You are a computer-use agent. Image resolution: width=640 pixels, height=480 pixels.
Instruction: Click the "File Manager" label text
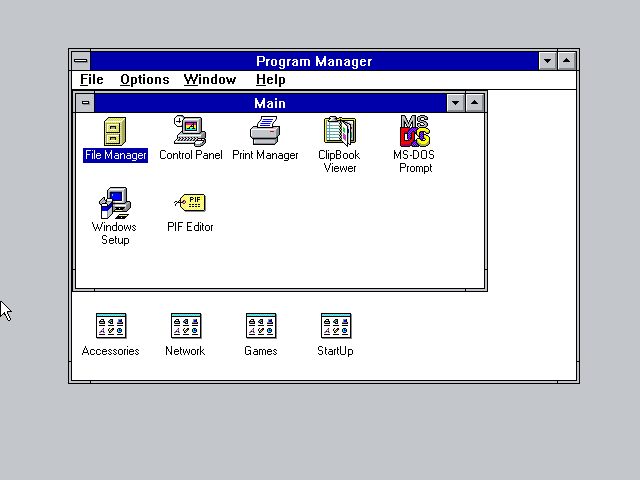116,155
